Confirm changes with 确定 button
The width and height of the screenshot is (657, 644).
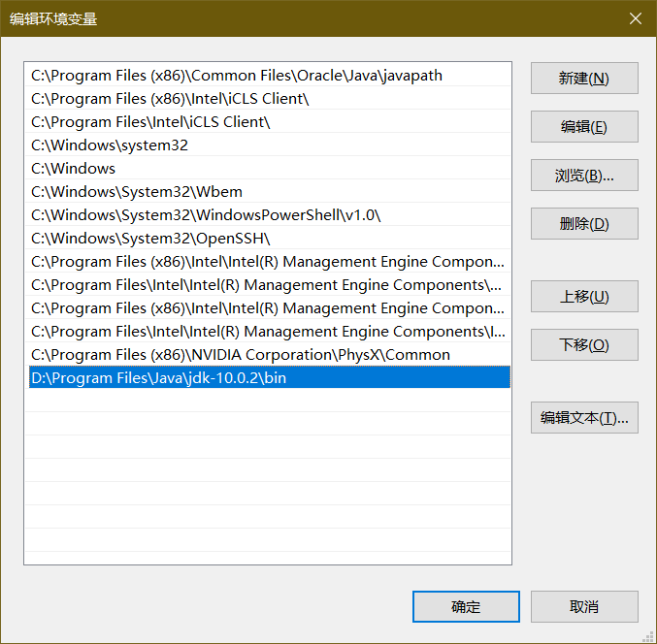pyautogui.click(x=465, y=607)
